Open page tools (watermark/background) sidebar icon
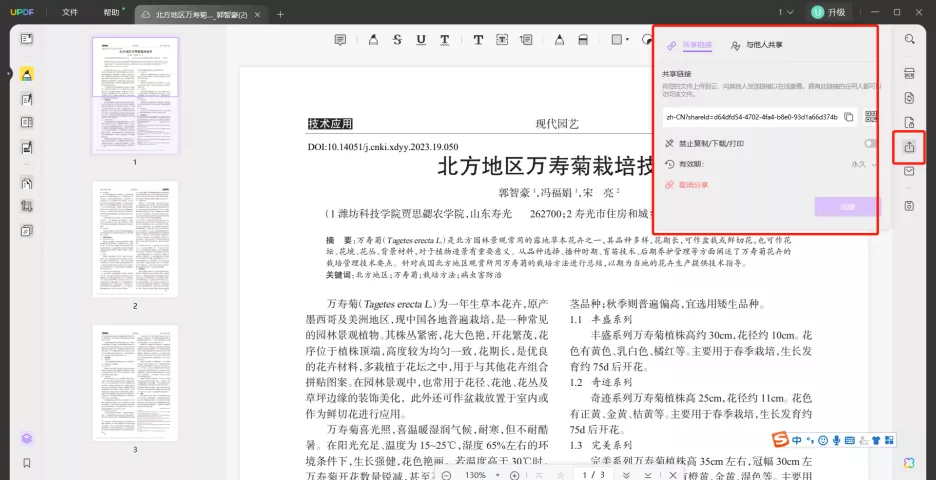936x480 pixels. coord(26,231)
